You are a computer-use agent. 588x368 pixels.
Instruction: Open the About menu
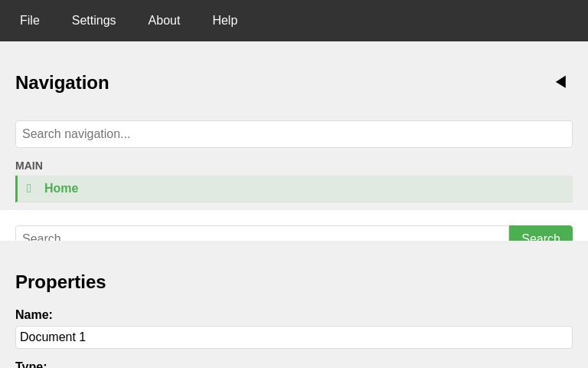tap(164, 21)
